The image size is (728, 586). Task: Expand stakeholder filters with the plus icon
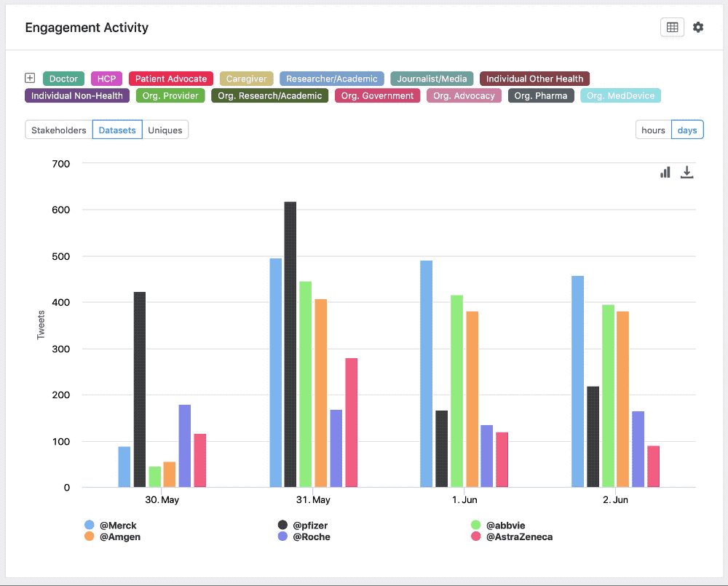coord(30,78)
